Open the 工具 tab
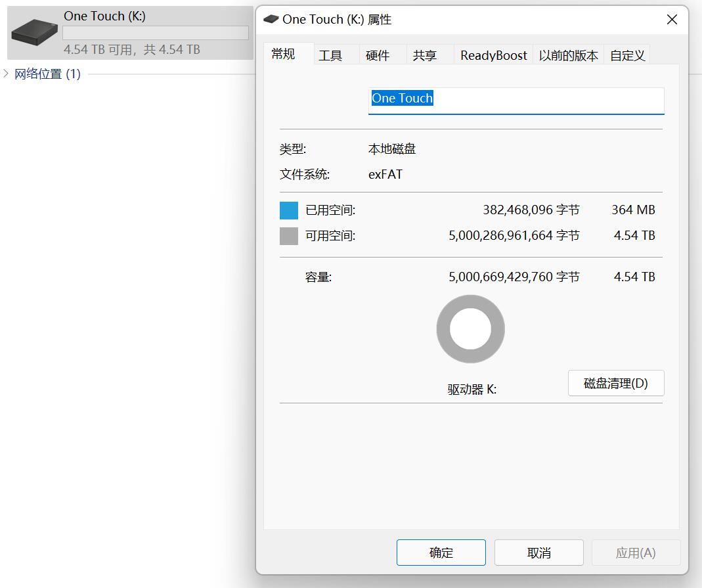 point(330,56)
